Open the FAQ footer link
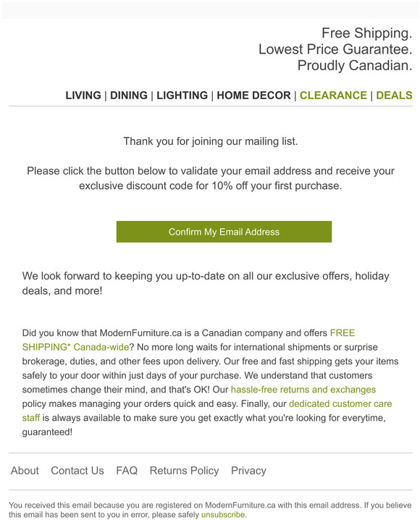Screen dimensions: 420x520 pos(127,471)
